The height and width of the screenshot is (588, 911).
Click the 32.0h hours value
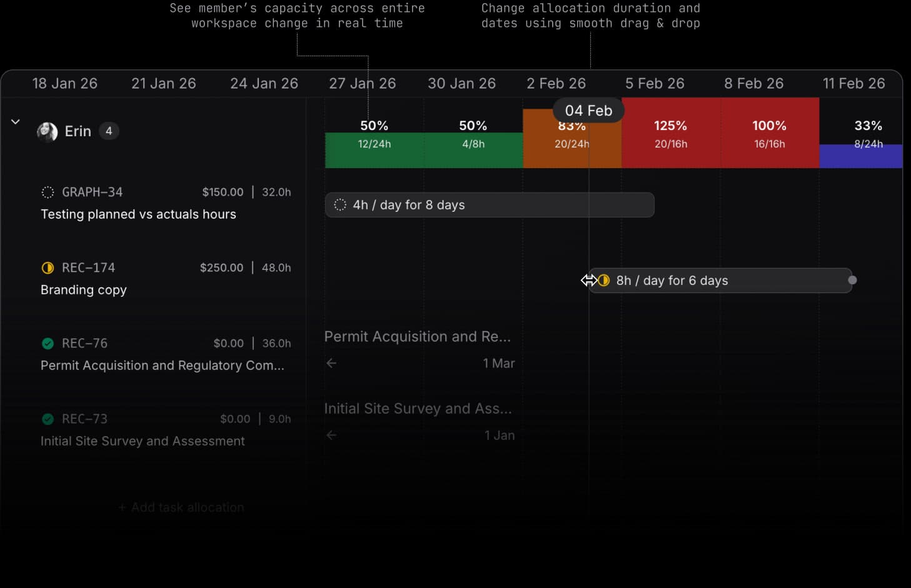276,192
